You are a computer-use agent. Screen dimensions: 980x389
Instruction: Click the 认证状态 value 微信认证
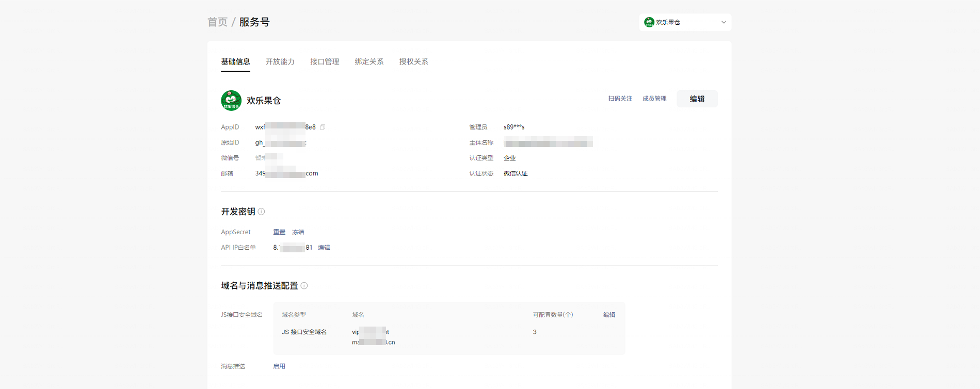(516, 173)
